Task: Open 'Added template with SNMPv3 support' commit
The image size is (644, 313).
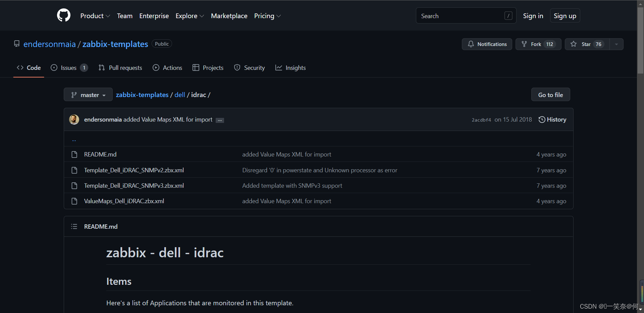Action: coord(292,185)
